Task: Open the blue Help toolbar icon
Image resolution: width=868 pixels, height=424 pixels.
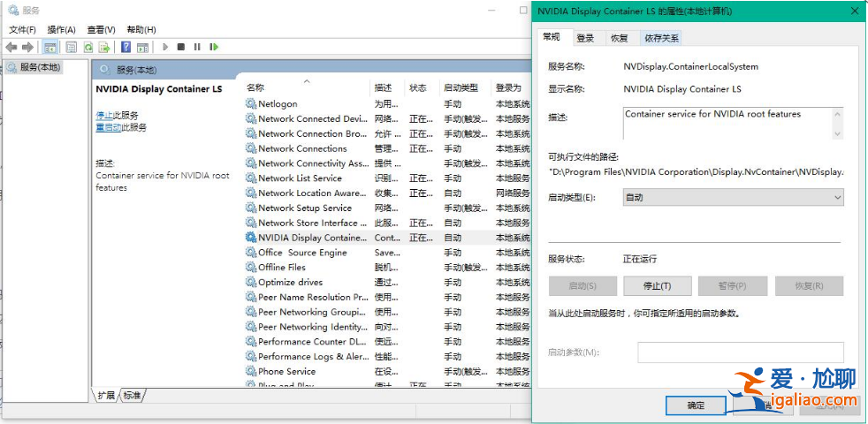Action: [126, 47]
